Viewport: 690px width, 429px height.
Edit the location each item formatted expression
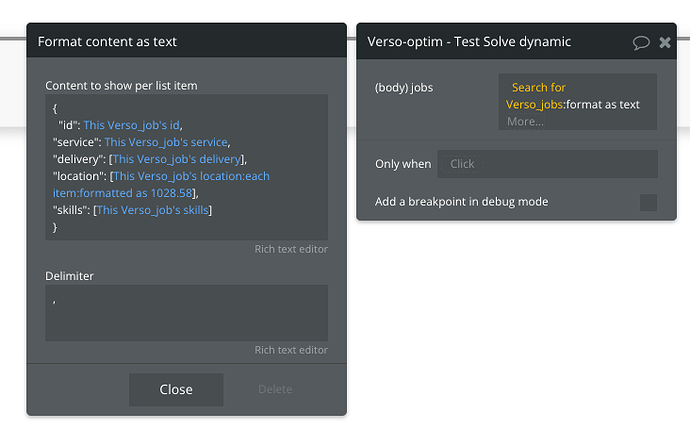tap(190, 176)
